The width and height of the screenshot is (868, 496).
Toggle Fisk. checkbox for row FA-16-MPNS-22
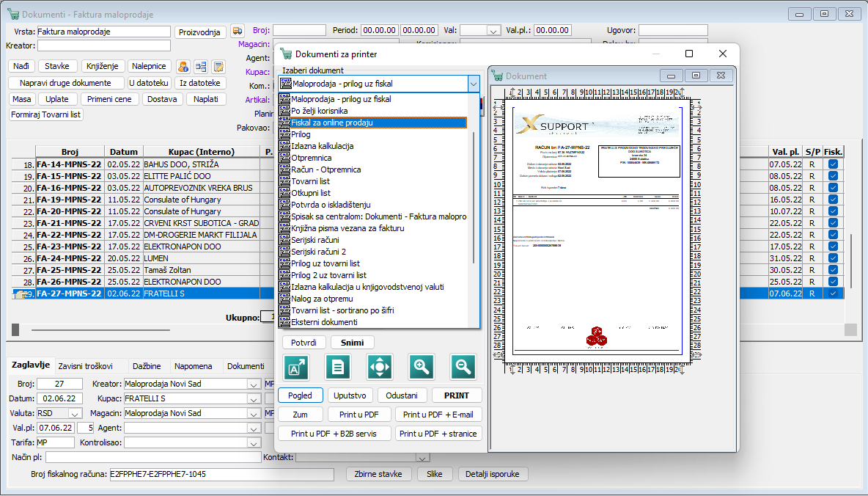click(x=833, y=188)
